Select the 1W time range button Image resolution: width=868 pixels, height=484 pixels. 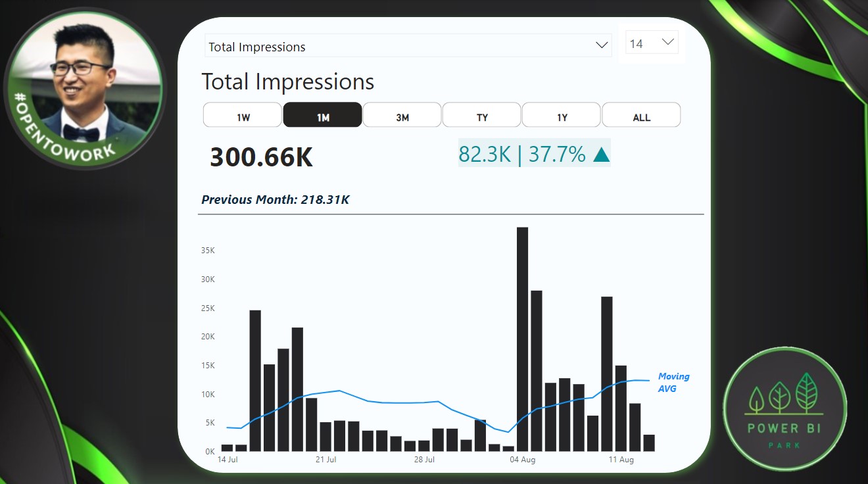coord(243,116)
